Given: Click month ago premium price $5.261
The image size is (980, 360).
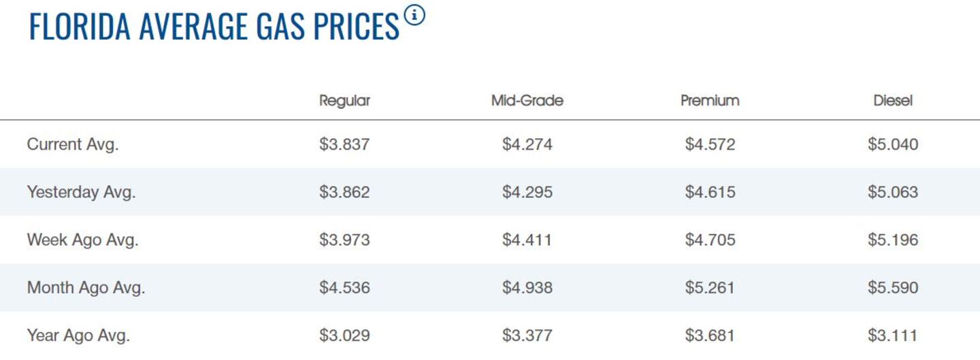Looking at the screenshot, I should (x=710, y=287).
